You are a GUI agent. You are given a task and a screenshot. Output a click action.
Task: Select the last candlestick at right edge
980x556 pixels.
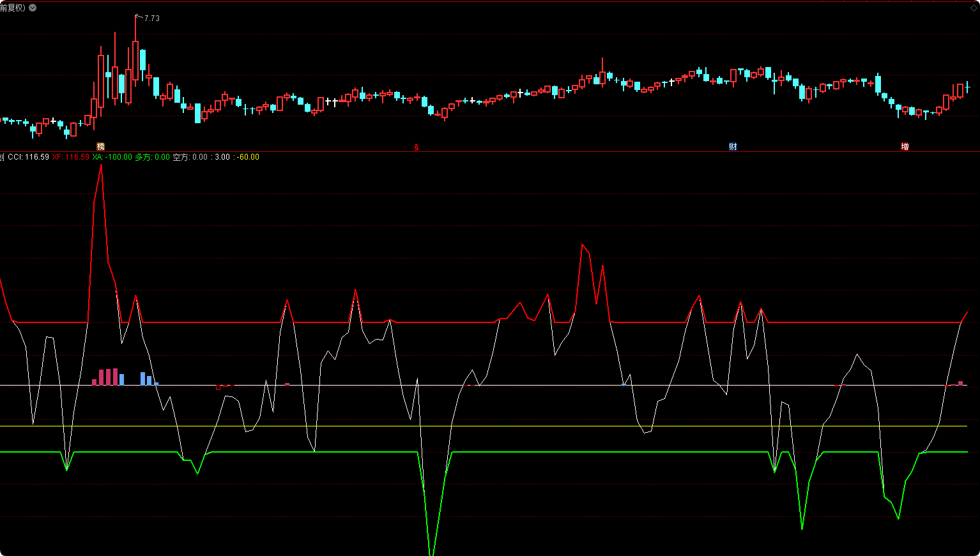coord(967,87)
